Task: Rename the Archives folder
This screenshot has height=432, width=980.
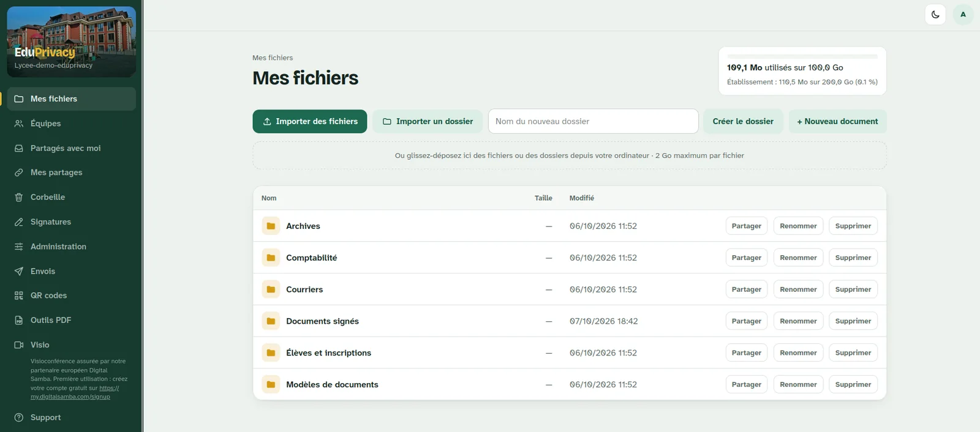Action: [798, 226]
